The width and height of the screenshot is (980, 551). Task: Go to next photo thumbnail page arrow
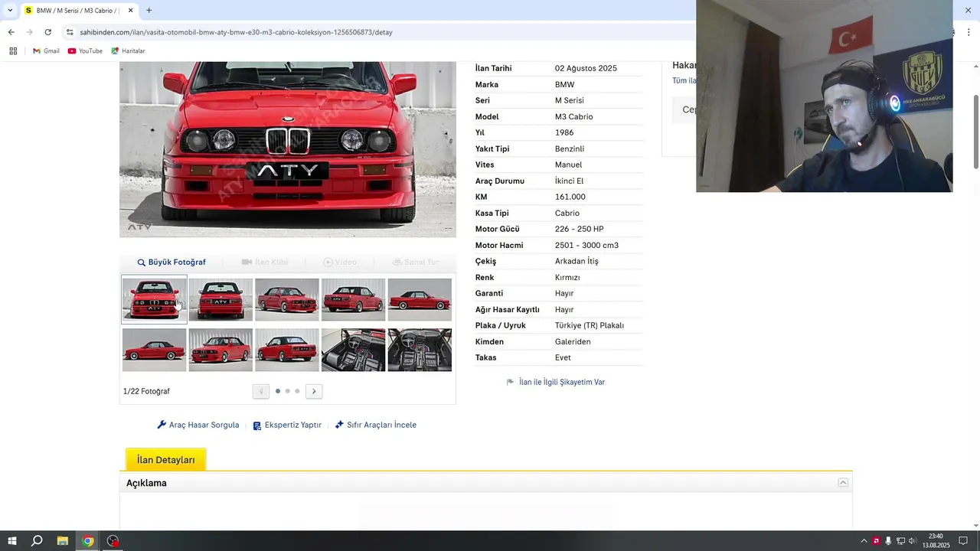point(314,391)
